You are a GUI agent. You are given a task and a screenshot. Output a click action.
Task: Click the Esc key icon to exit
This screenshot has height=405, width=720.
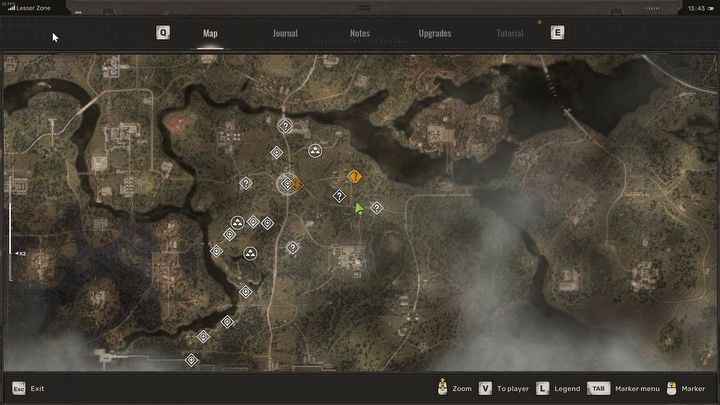pyautogui.click(x=18, y=388)
